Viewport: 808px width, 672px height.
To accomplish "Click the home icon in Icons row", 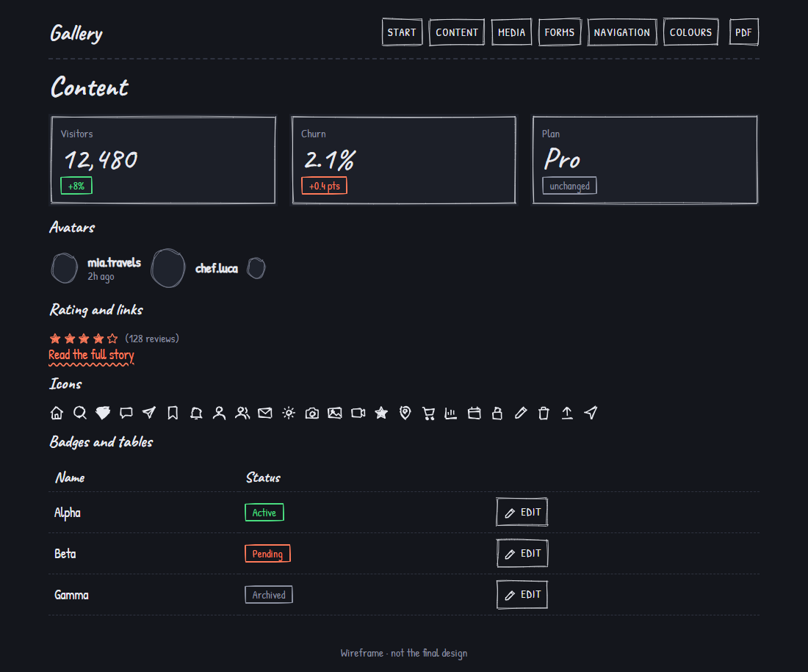I will pyautogui.click(x=57, y=413).
